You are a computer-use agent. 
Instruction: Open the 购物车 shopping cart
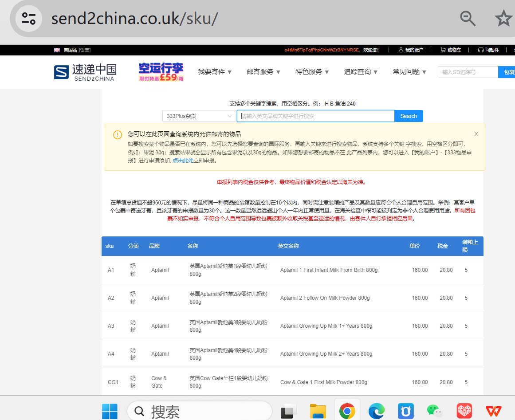451,50
